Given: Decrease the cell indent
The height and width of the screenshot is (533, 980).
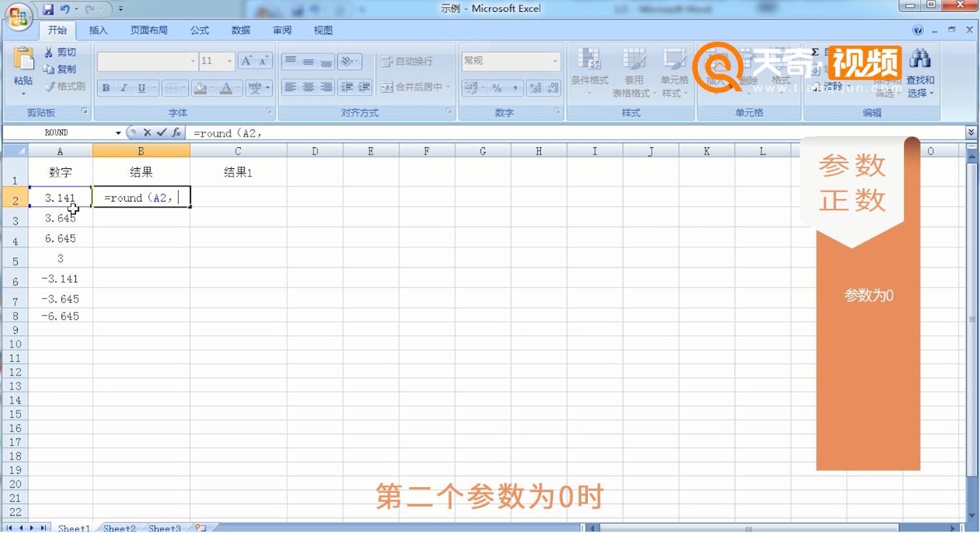Looking at the screenshot, I should click(x=346, y=87).
